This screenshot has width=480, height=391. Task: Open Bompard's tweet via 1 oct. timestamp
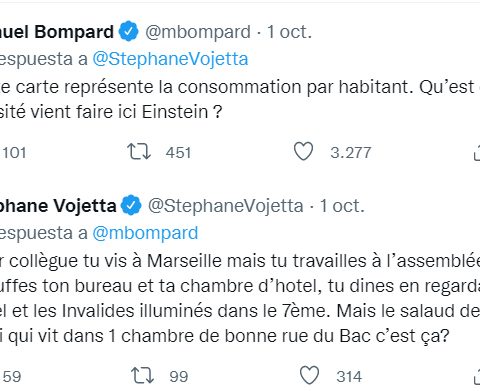coord(289,32)
